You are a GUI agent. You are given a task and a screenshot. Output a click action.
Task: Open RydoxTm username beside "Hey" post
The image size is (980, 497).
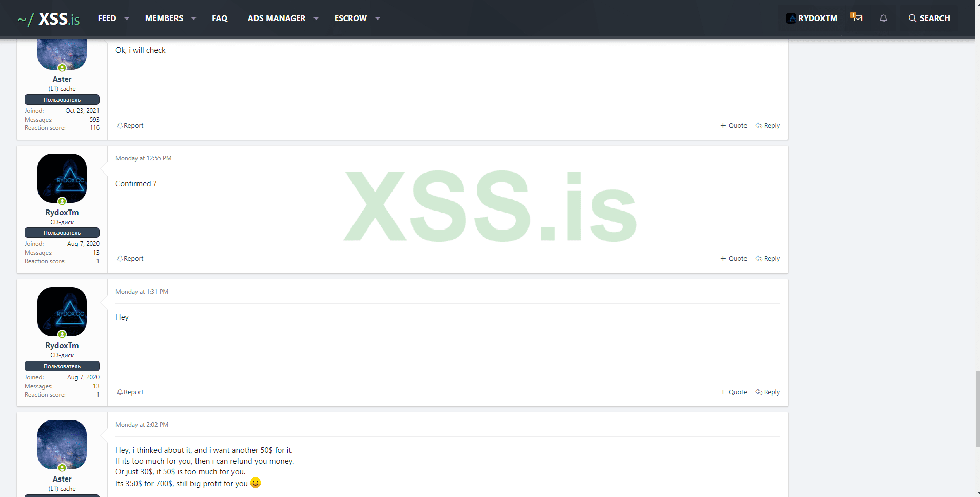tap(62, 346)
